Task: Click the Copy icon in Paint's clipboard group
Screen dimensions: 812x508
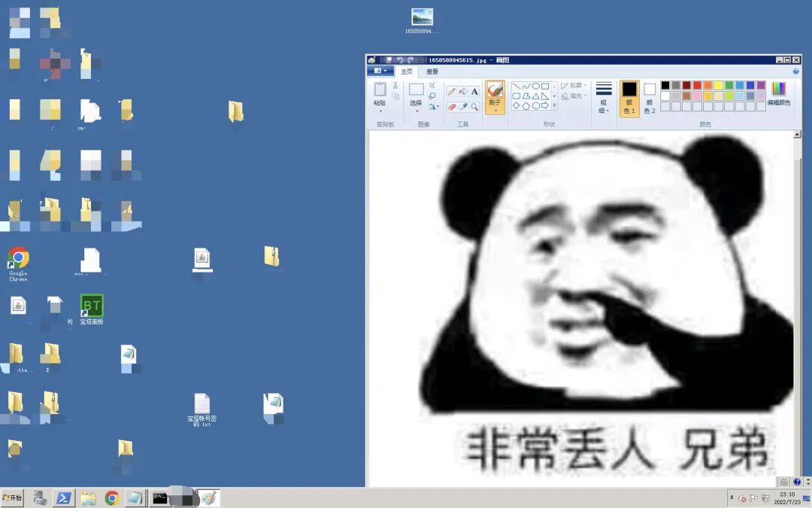Action: (x=395, y=96)
